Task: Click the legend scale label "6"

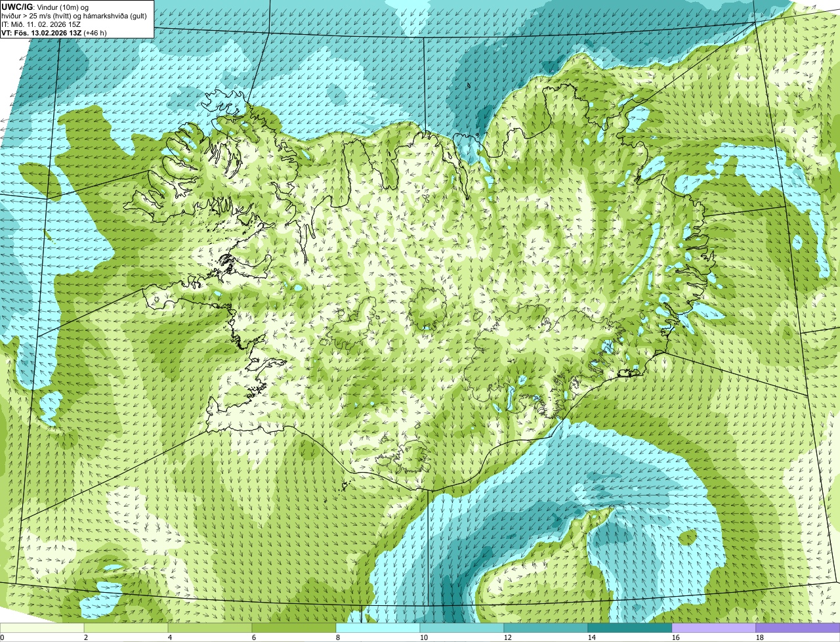Action: point(254,637)
